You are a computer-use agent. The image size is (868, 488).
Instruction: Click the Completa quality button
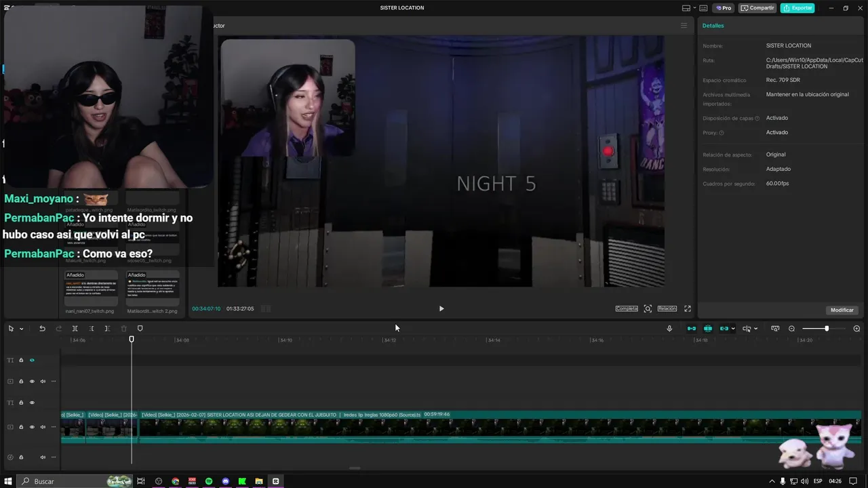coord(627,308)
